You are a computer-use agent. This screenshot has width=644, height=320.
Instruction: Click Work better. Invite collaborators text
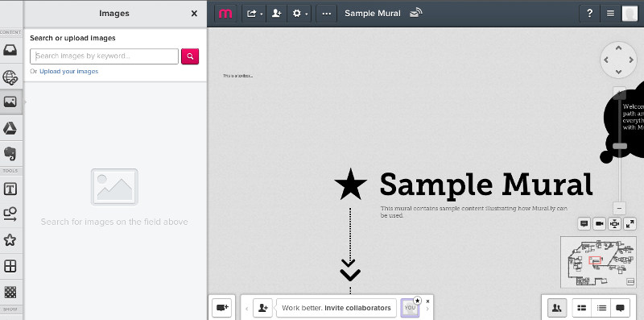coord(336,308)
